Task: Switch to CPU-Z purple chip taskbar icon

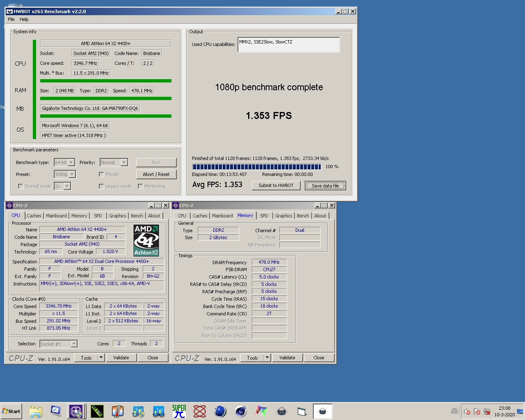Action: click(x=76, y=411)
